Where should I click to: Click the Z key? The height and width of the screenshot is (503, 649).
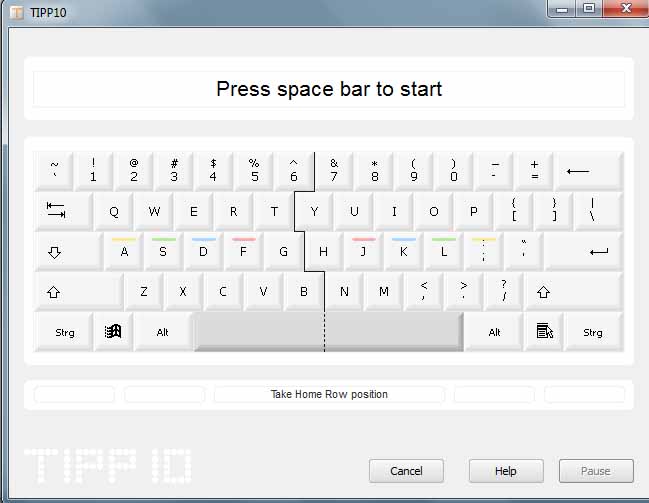tap(144, 291)
